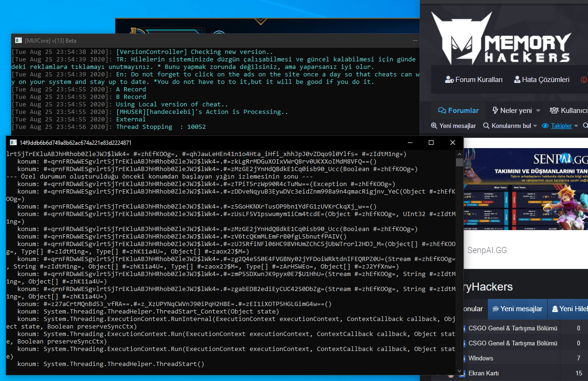Image resolution: width=588 pixels, height=381 pixels.
Task: Click the Forum Kuralları shield-person icon
Action: click(449, 80)
